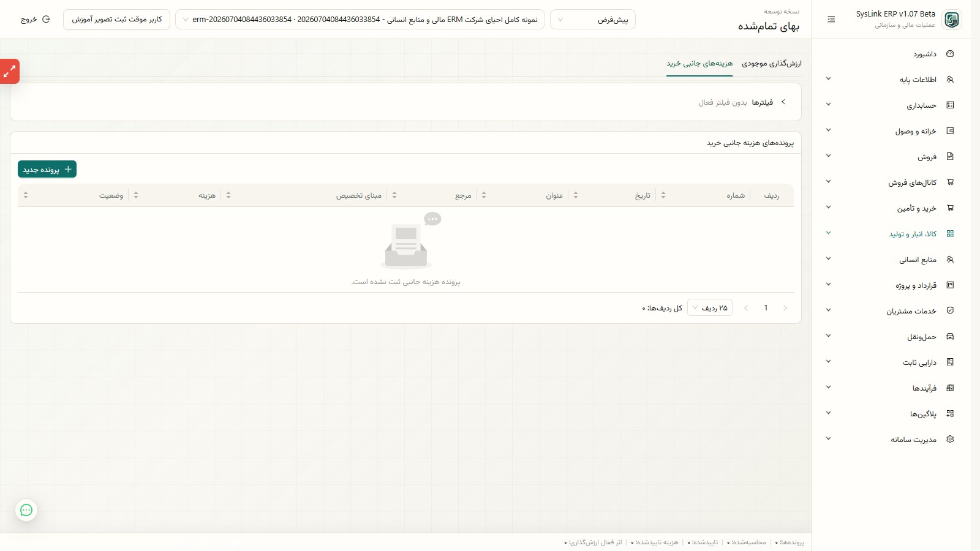
Task: Click the SysLink ERP logo icon
Action: (952, 20)
